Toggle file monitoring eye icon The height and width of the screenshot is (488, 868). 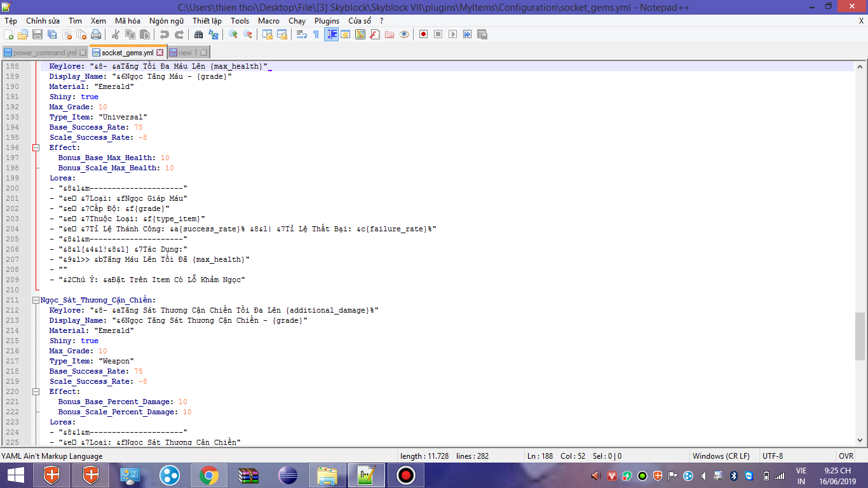pos(404,34)
